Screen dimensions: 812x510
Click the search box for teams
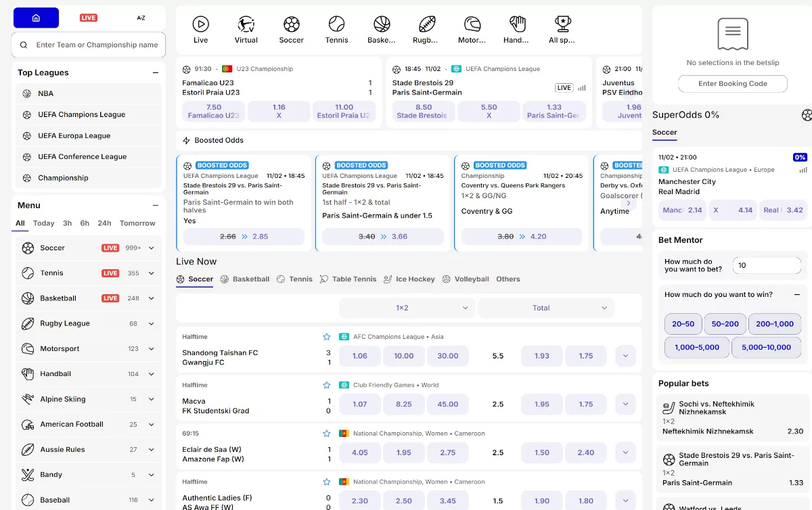89,45
